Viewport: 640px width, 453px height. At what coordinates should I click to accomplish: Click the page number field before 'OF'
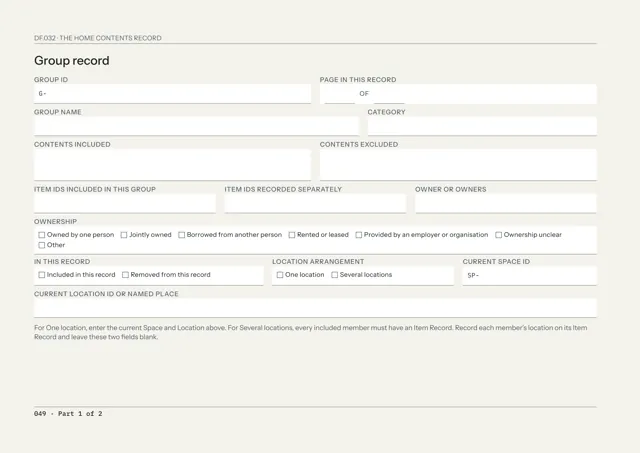click(340, 94)
